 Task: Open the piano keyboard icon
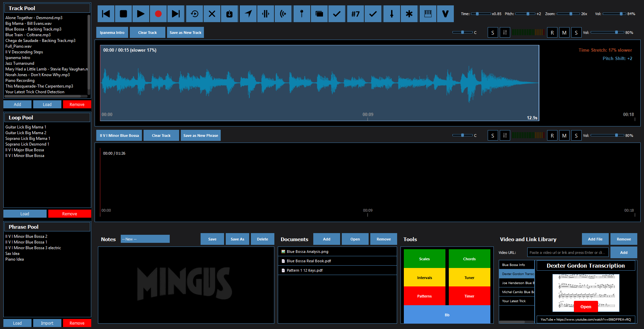coord(428,14)
